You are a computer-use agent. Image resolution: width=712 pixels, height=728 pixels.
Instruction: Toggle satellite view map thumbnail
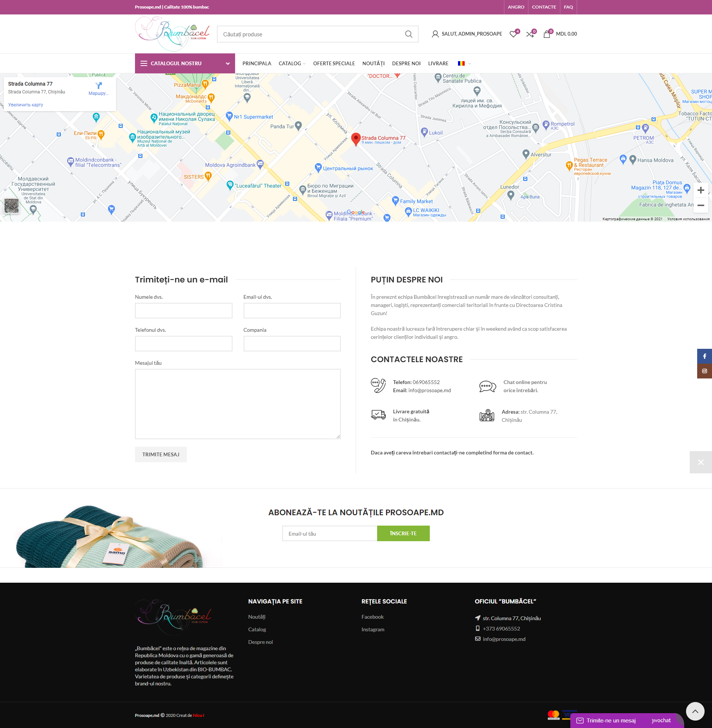11,206
